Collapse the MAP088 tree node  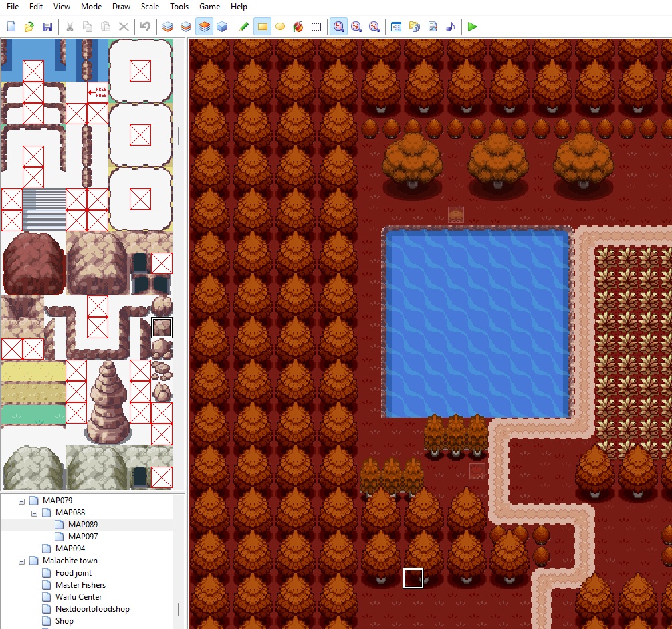click(x=34, y=513)
